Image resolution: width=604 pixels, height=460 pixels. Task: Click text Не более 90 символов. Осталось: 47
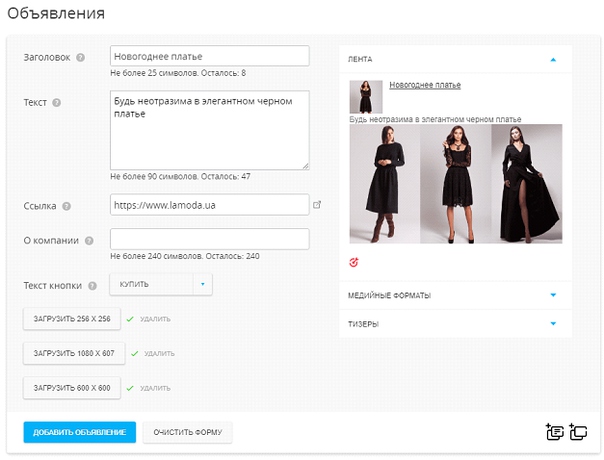pos(180,176)
